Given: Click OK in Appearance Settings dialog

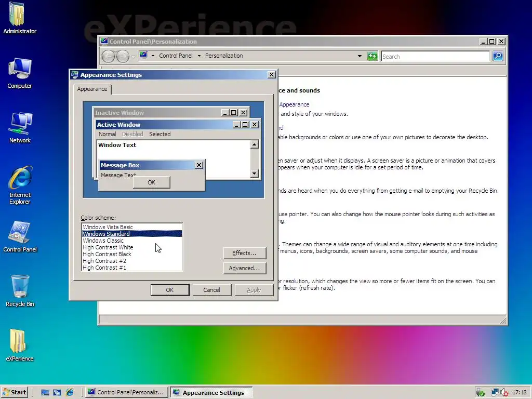Looking at the screenshot, I should 170,290.
